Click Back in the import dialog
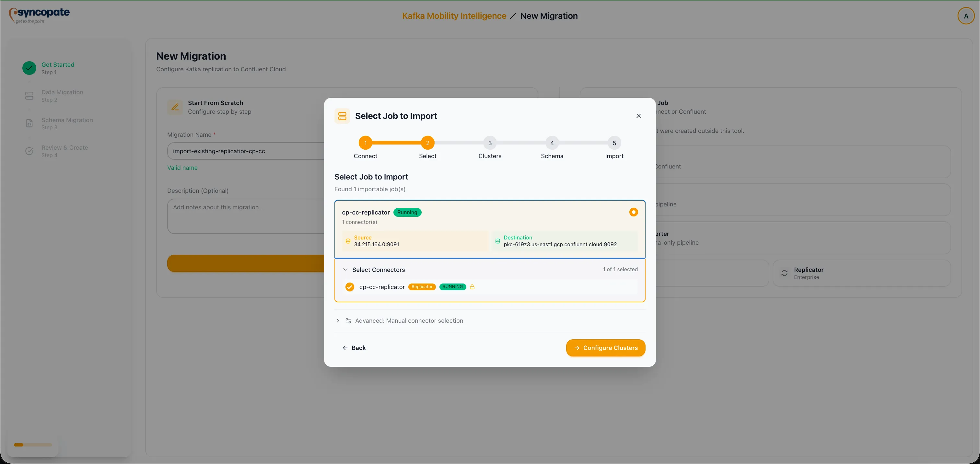 354,347
